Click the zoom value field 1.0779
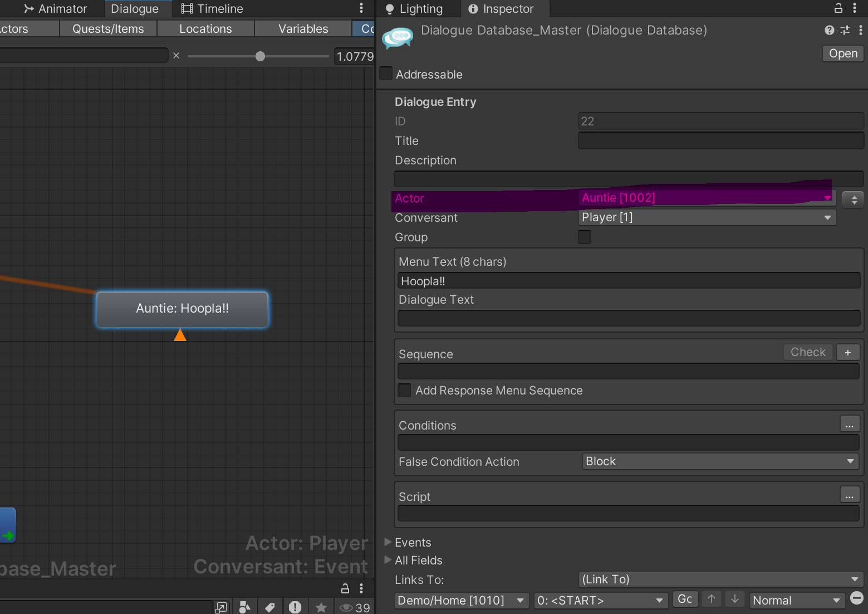868x614 pixels. pos(354,56)
